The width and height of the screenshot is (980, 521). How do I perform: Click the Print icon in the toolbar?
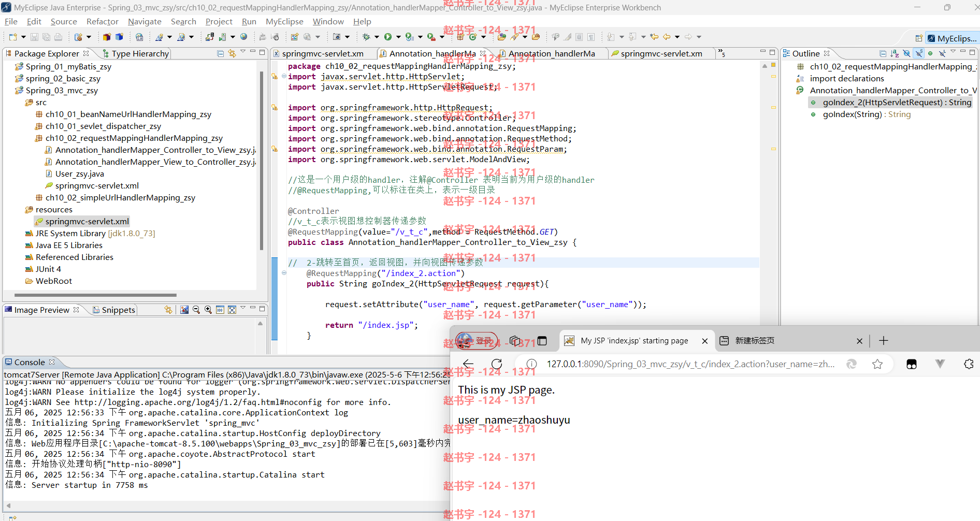pos(58,37)
